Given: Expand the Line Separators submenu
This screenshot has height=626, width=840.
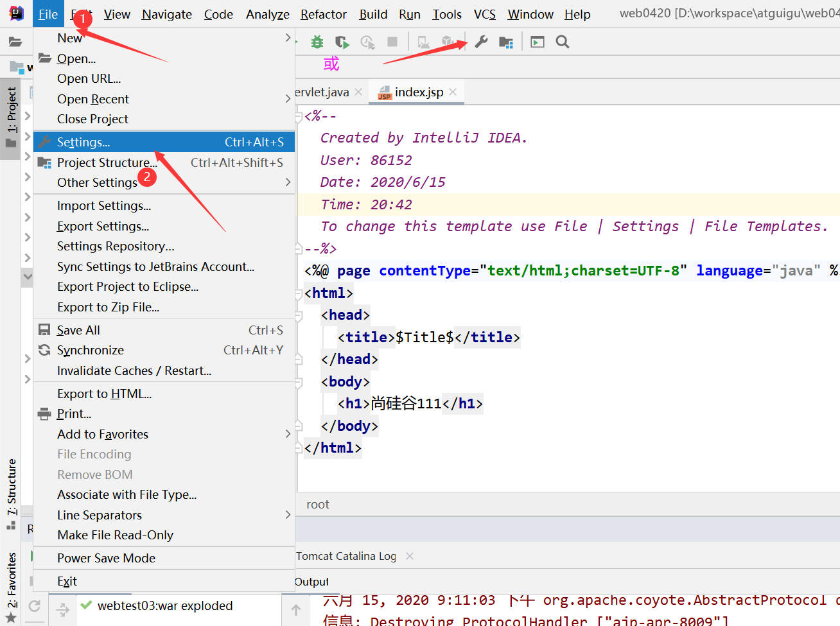Looking at the screenshot, I should pyautogui.click(x=164, y=515).
